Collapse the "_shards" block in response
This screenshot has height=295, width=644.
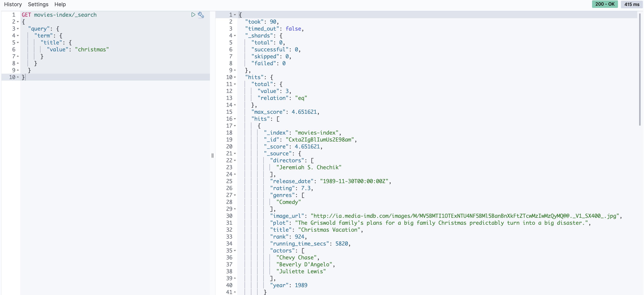[235, 36]
